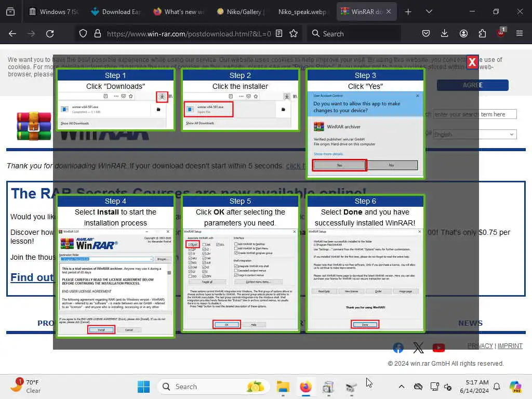Open Firefox View recent browsing

coord(10,12)
